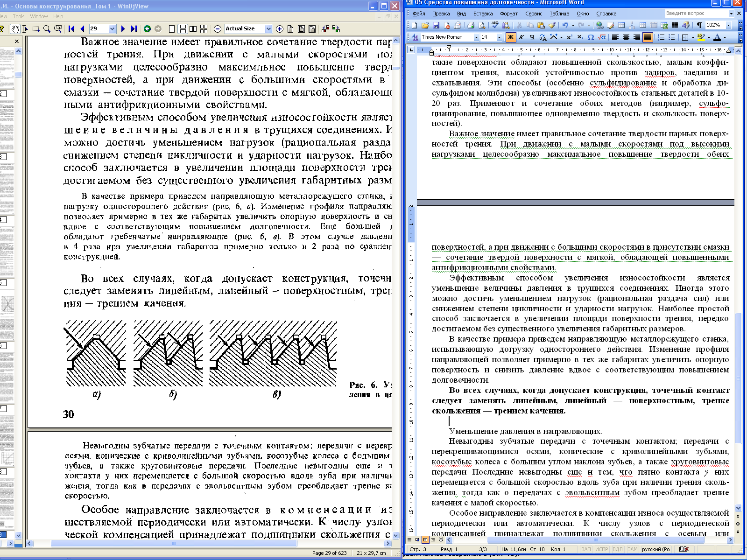747x560 pixels.
Task: Choose the rectangle selection tool in WinDjView
Action: 36,29
